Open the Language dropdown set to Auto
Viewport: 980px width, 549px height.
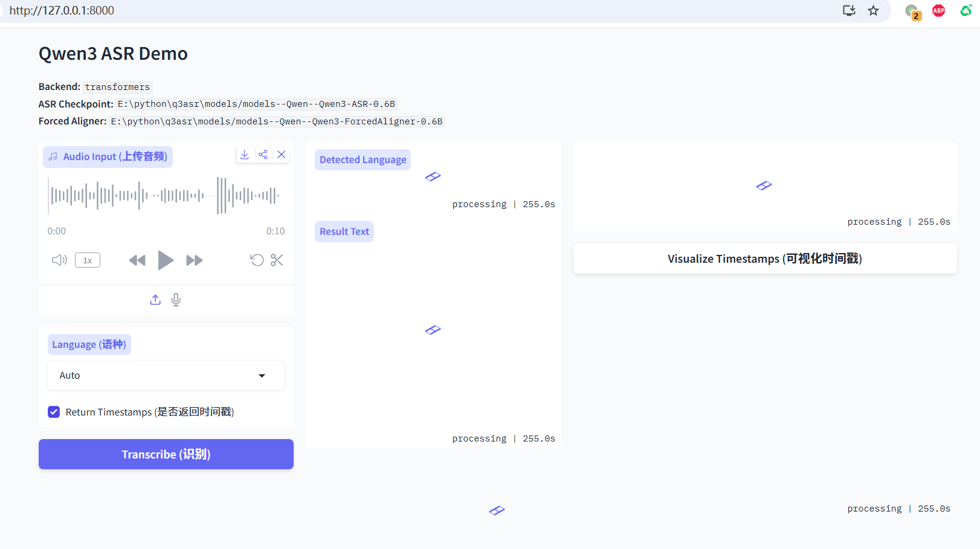tap(157, 376)
